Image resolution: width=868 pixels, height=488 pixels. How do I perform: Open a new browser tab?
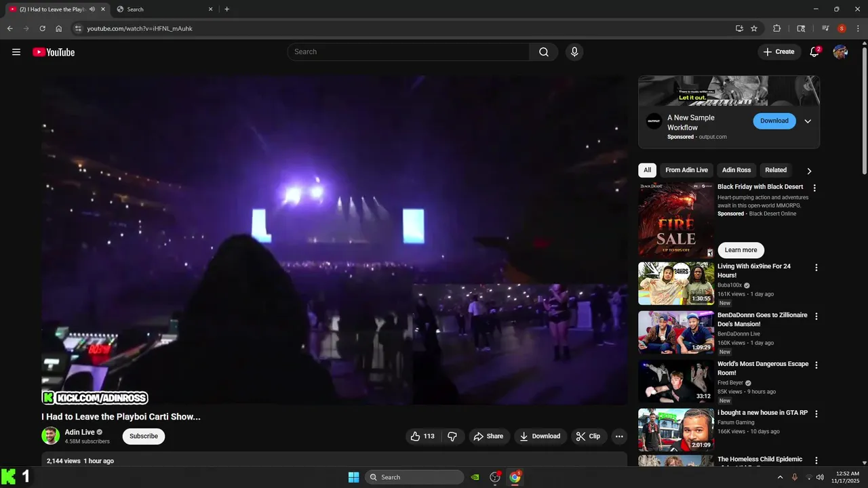point(226,9)
